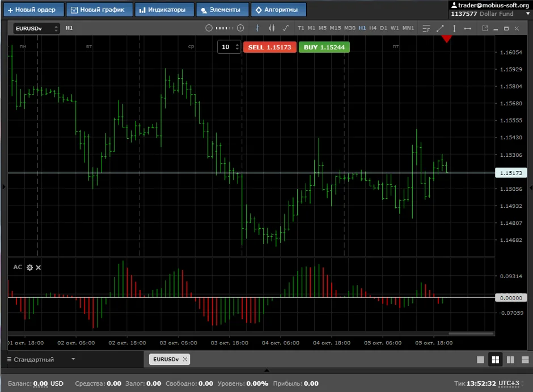Select vertical columns chart layout

[x=510, y=360]
